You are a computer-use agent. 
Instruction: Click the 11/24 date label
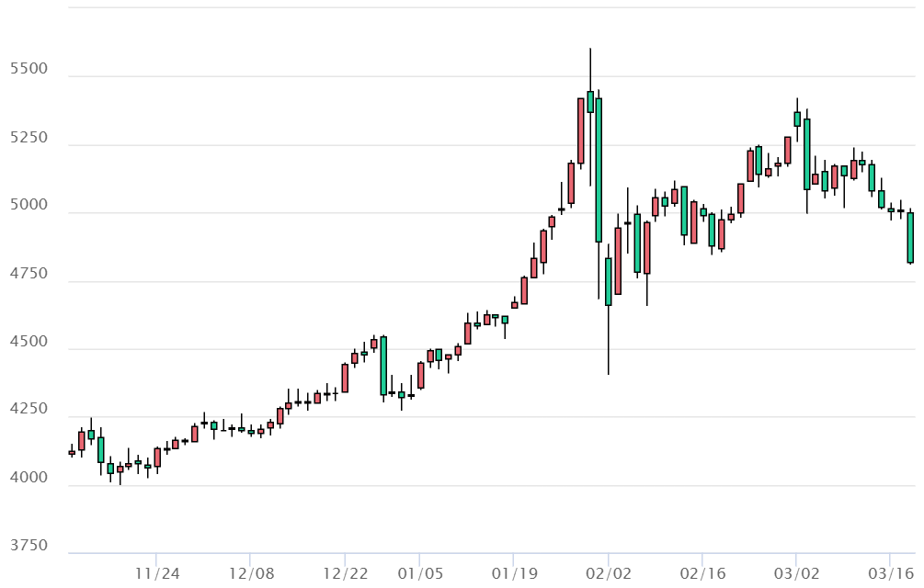[157, 574]
